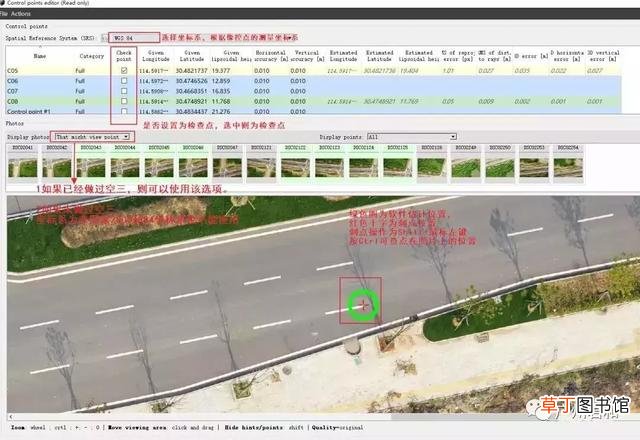Click the latitude value 30.4746526
Viewport: 640px width, 440px height.
tap(191, 81)
